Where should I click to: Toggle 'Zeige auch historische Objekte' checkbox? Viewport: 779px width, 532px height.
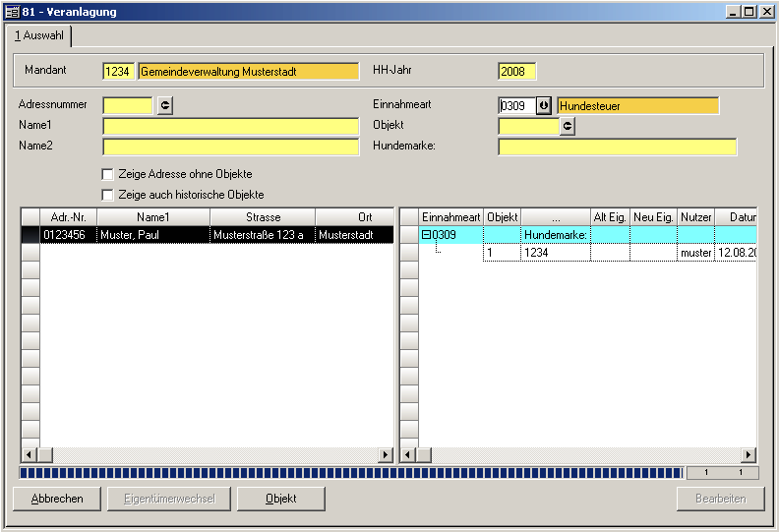[x=108, y=195]
